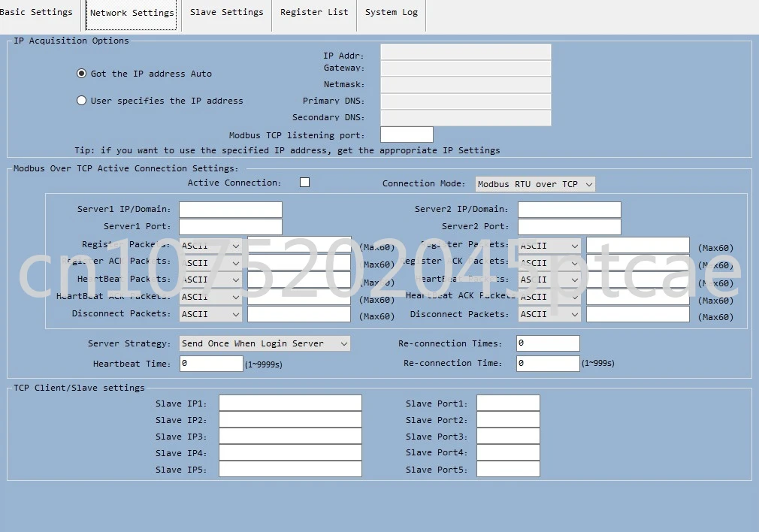Click the Re-connection Time input field
The image size is (759, 532).
pyautogui.click(x=548, y=364)
